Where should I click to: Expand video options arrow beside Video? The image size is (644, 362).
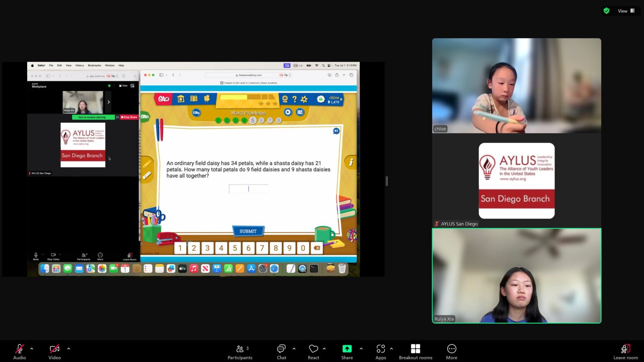tap(68, 349)
